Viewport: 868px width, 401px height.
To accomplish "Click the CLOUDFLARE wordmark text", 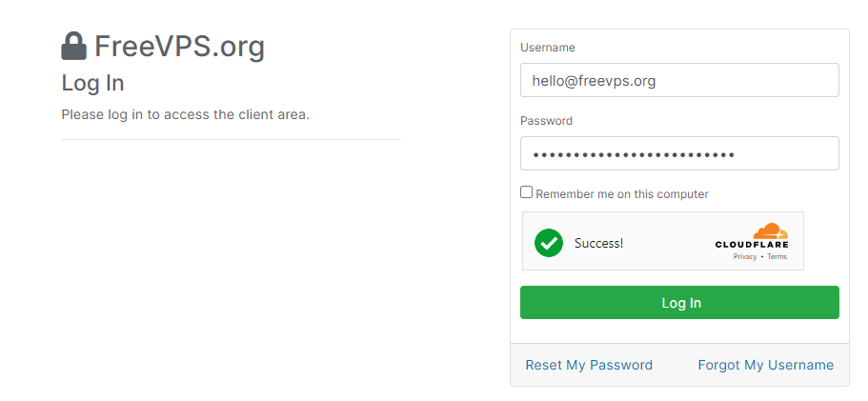I will pyautogui.click(x=752, y=246).
